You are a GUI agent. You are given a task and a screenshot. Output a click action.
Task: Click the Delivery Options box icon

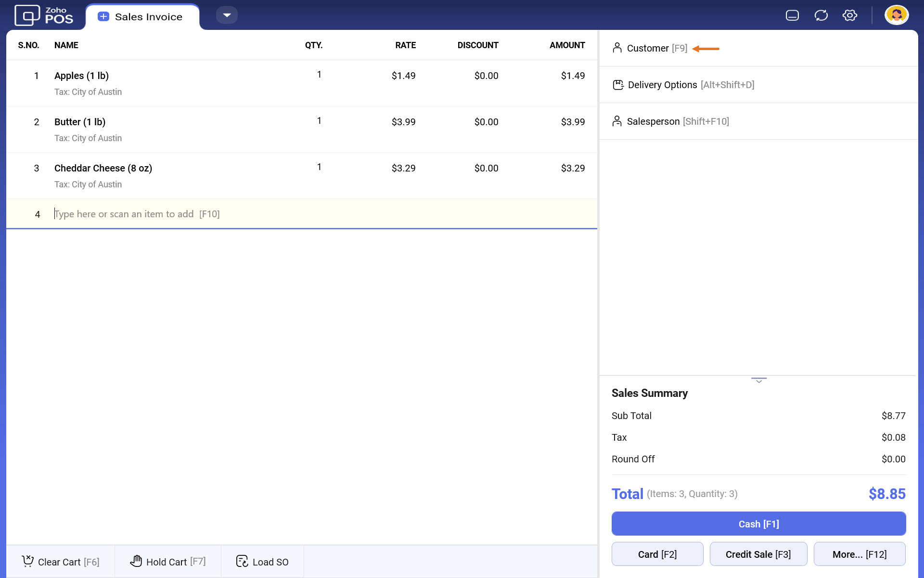tap(618, 85)
